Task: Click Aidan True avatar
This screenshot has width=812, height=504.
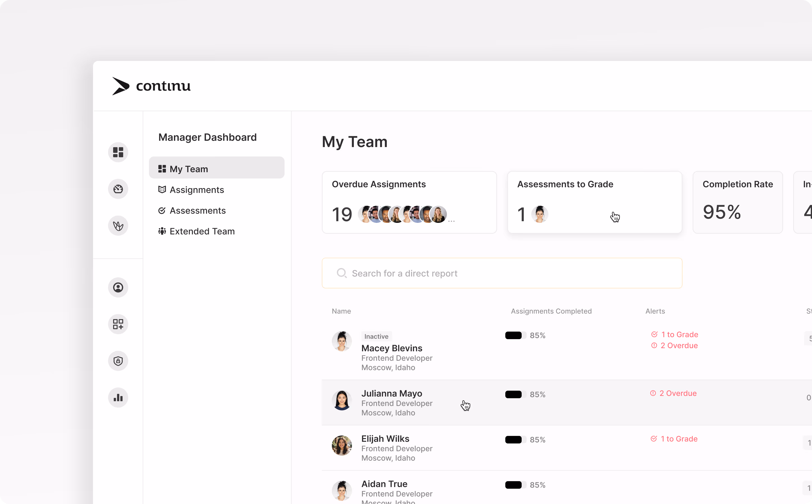Action: 342,491
